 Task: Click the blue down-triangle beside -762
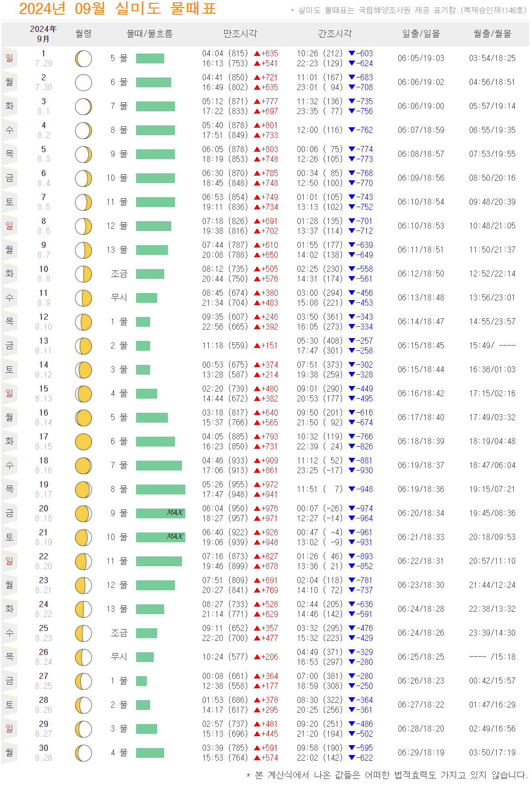(x=352, y=130)
